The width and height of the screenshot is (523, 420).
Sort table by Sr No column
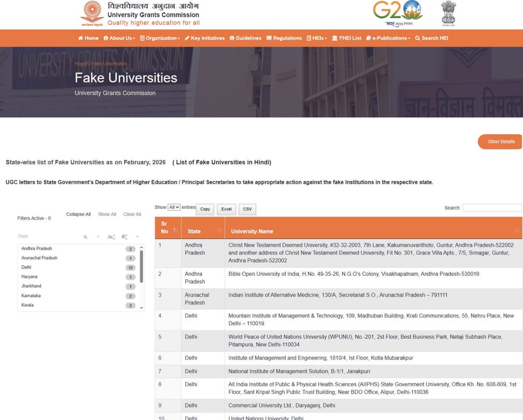tap(168, 227)
